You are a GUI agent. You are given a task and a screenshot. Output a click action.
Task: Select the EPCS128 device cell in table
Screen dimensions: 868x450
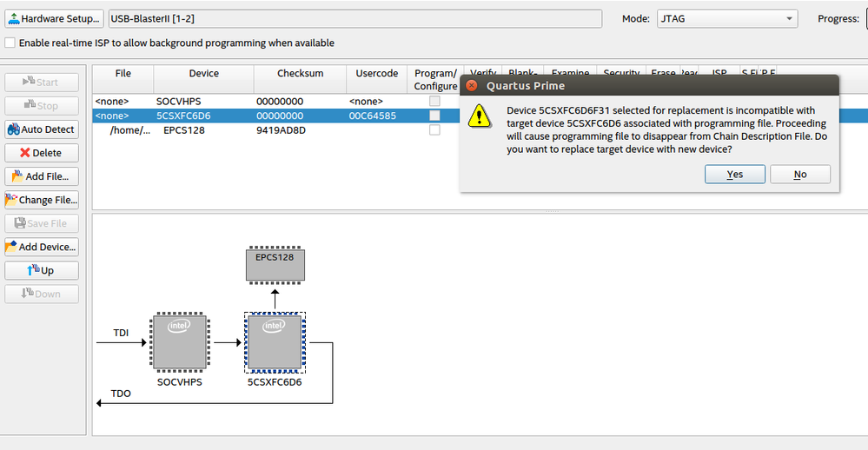pos(184,130)
